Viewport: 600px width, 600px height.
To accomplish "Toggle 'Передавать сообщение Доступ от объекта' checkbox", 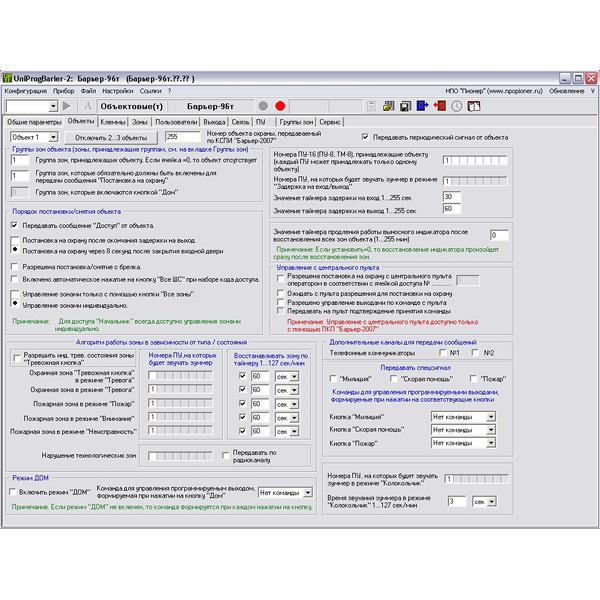I will (16, 227).
